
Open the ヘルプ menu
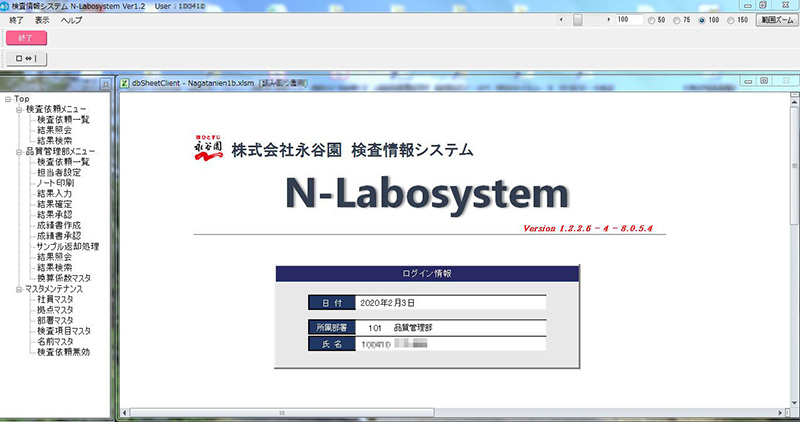tap(71, 20)
